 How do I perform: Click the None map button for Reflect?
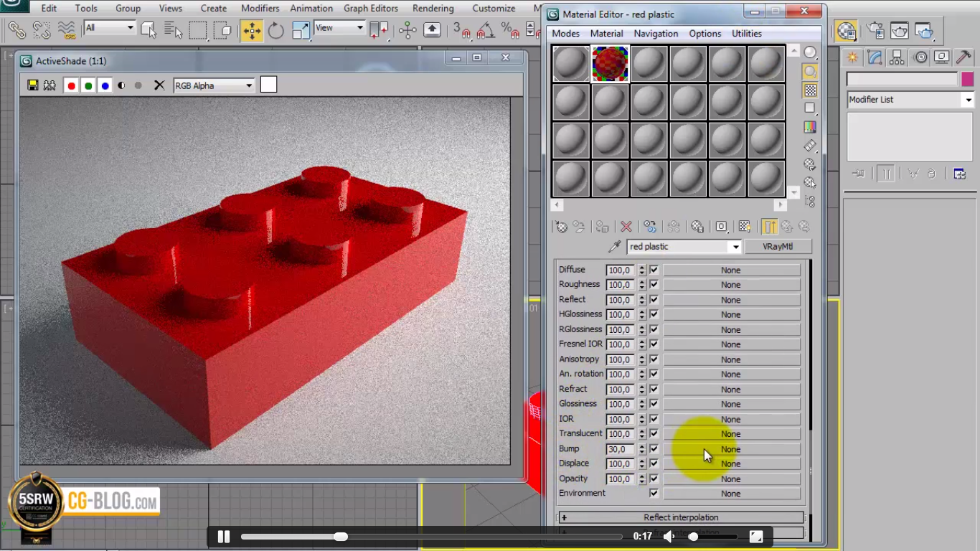(x=731, y=300)
